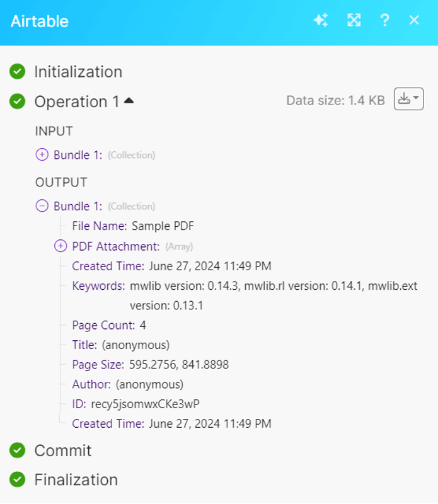Expand the PDF Attachment array
Screen dimensions: 438x504
tap(61, 246)
